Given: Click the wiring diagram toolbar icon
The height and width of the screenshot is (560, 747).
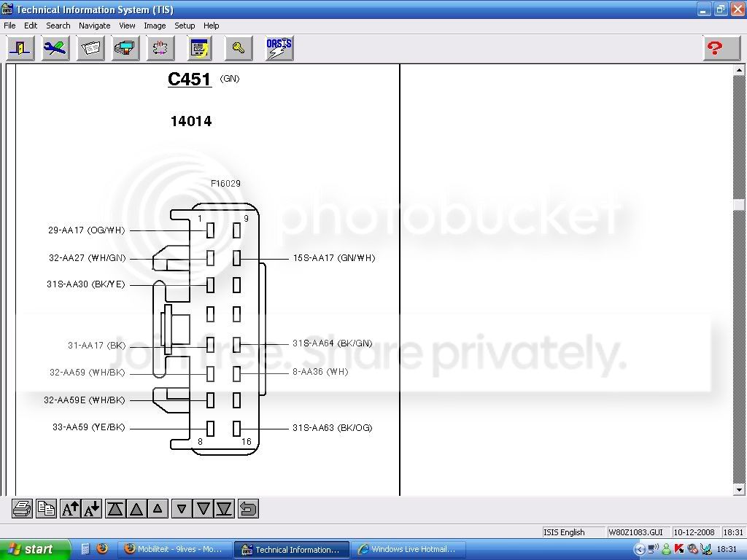Looking at the screenshot, I should pyautogui.click(x=160, y=48).
